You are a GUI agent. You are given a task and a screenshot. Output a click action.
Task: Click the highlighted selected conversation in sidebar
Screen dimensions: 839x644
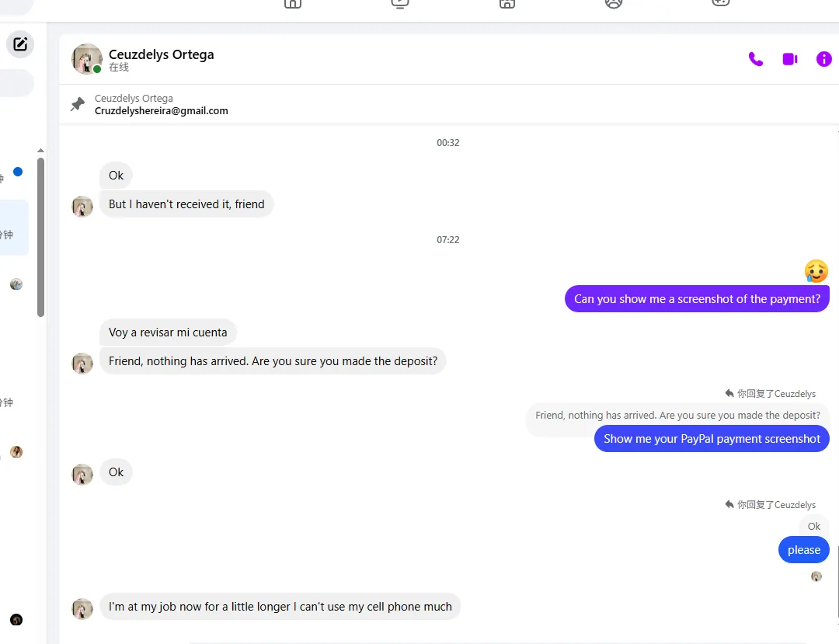pyautogui.click(x=13, y=228)
